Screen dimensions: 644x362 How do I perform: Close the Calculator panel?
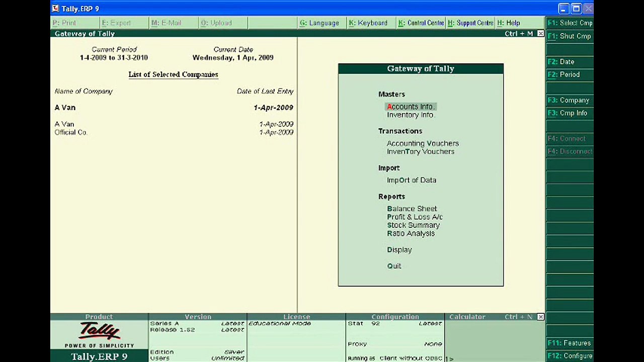coord(540,317)
